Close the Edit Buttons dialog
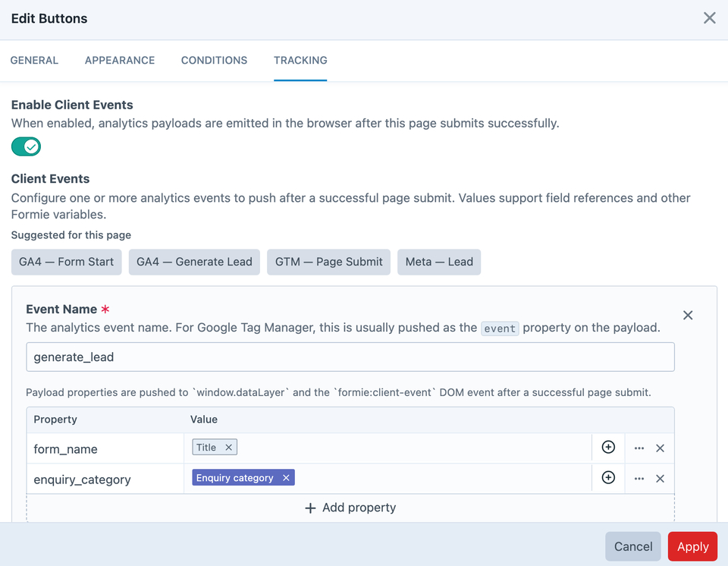The image size is (728, 566). tap(709, 18)
